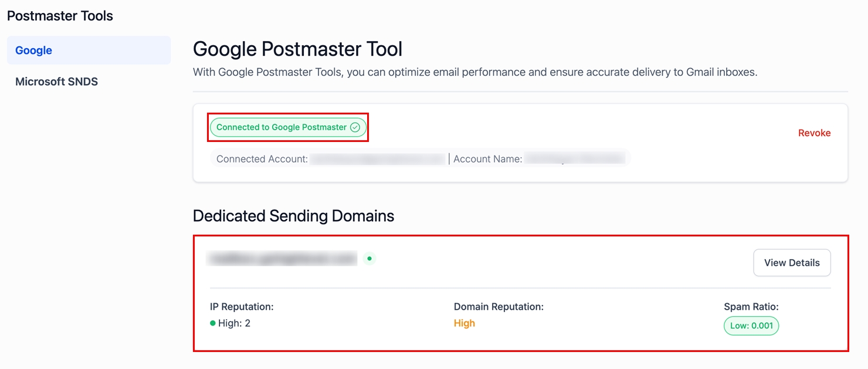This screenshot has height=369, width=868.
Task: Click the Google Postmaster Tool page title
Action: point(297,49)
